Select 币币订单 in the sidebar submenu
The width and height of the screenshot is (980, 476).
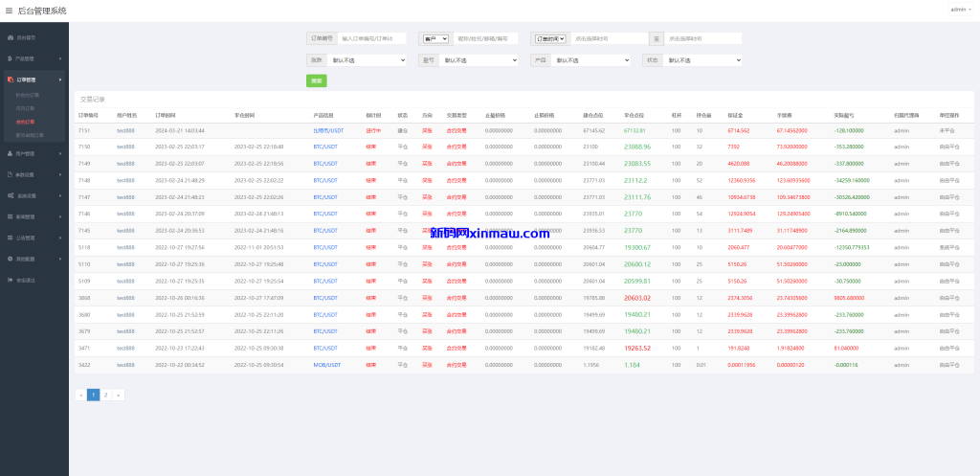coord(27,108)
